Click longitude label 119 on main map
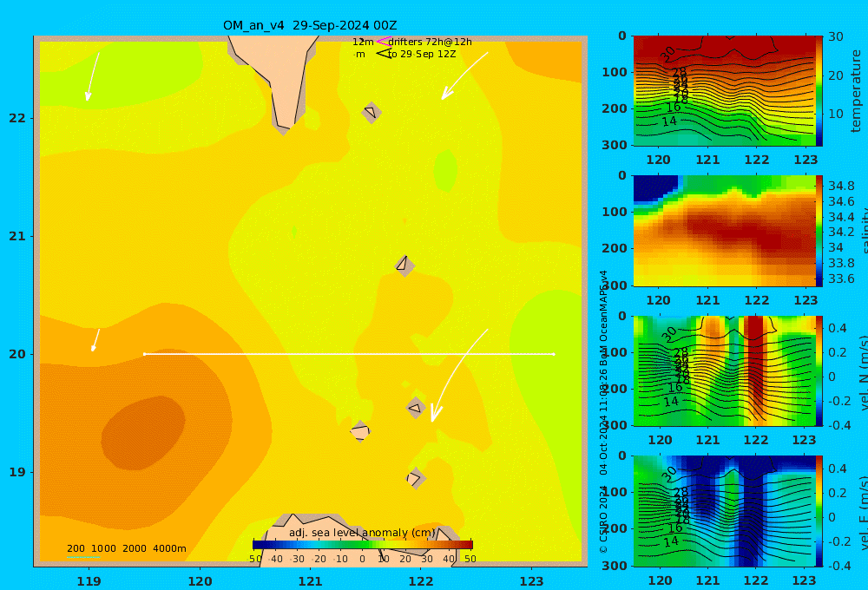 (89, 581)
